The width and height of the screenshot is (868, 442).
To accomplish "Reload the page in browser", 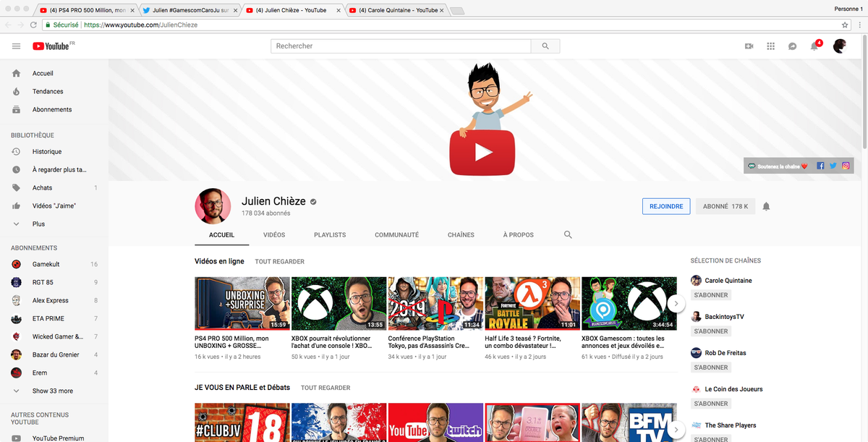I will click(x=33, y=25).
